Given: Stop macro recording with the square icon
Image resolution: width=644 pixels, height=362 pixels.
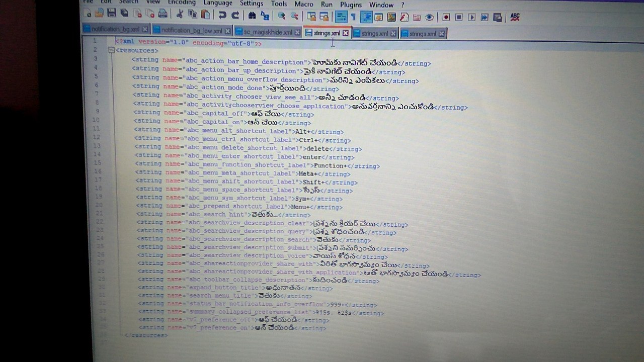Looking at the screenshot, I should click(x=459, y=17).
